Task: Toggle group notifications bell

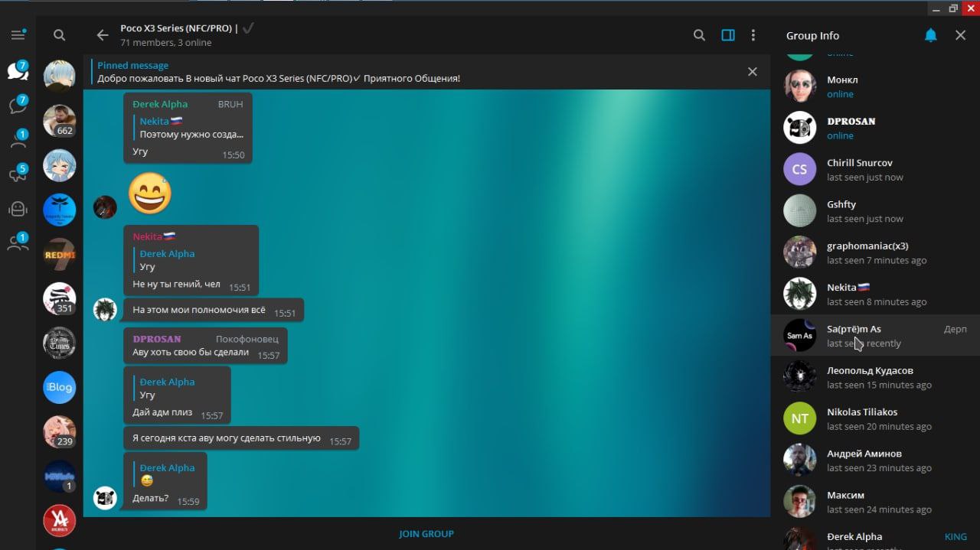Action: tap(931, 35)
